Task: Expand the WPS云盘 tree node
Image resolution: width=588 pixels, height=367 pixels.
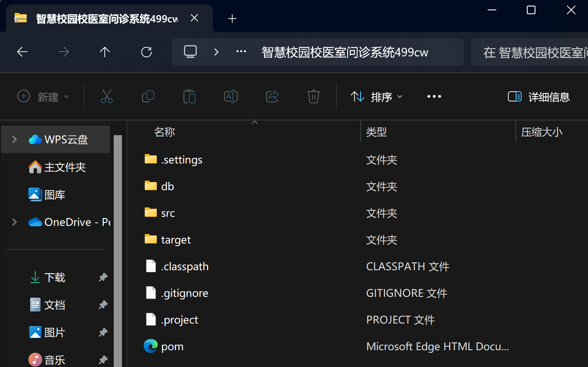Action: pyautogui.click(x=15, y=139)
